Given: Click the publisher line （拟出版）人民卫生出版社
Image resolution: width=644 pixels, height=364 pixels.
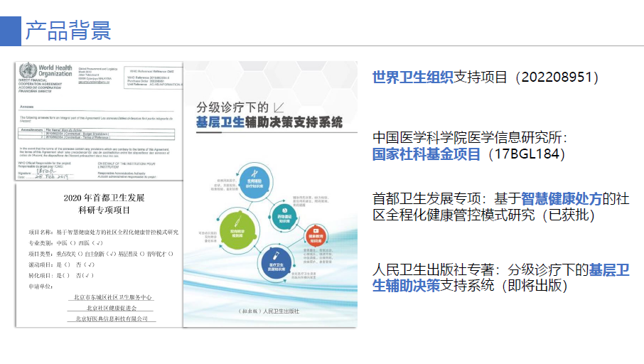Looking at the screenshot, I should [x=269, y=311].
